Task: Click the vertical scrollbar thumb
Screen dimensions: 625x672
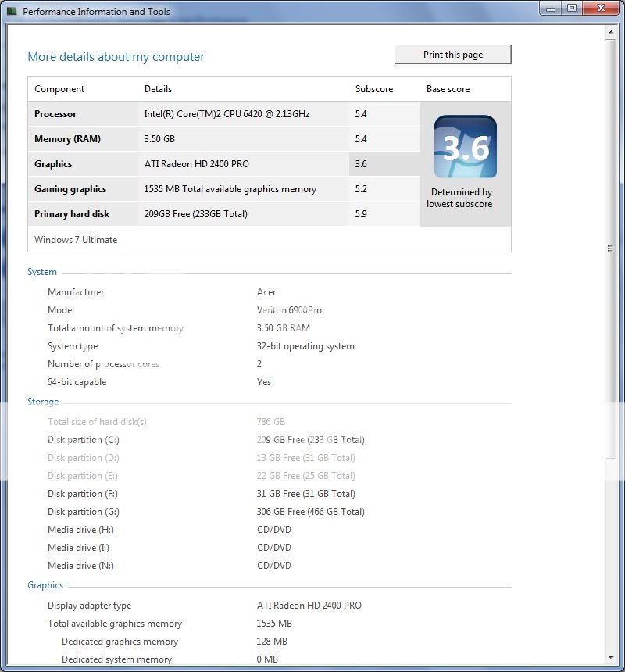Action: click(611, 248)
